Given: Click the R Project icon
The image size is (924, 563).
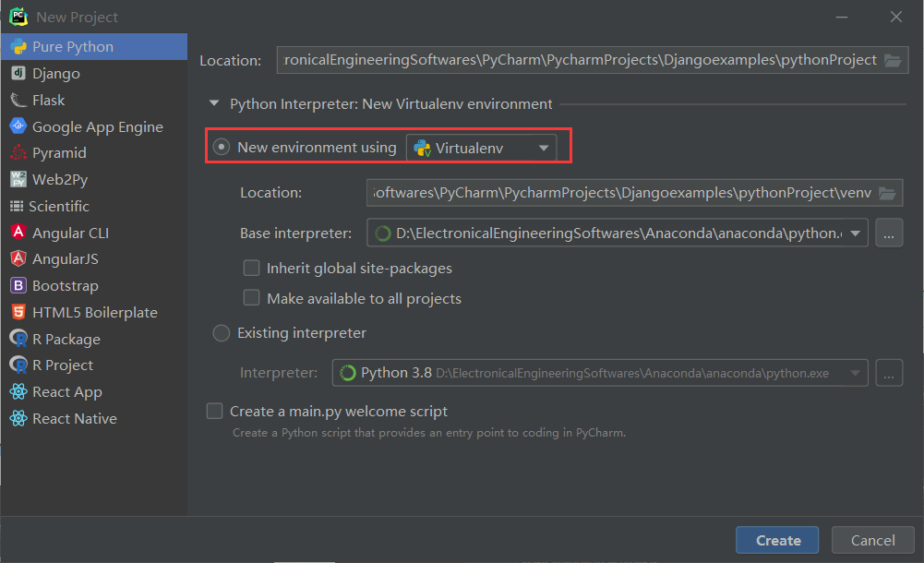Looking at the screenshot, I should click(x=18, y=365).
